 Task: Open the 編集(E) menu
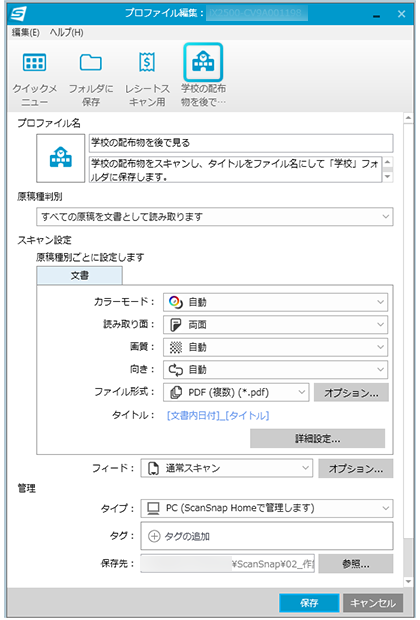[x=25, y=32]
